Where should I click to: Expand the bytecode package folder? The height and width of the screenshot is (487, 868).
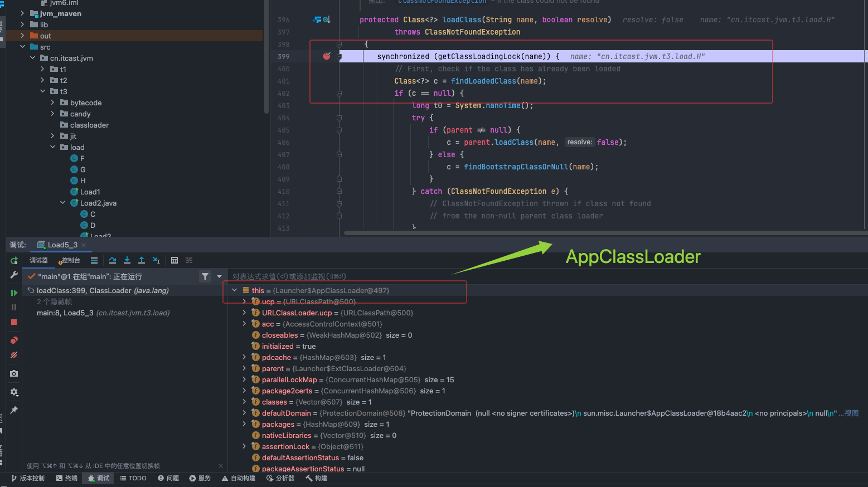pyautogui.click(x=53, y=103)
